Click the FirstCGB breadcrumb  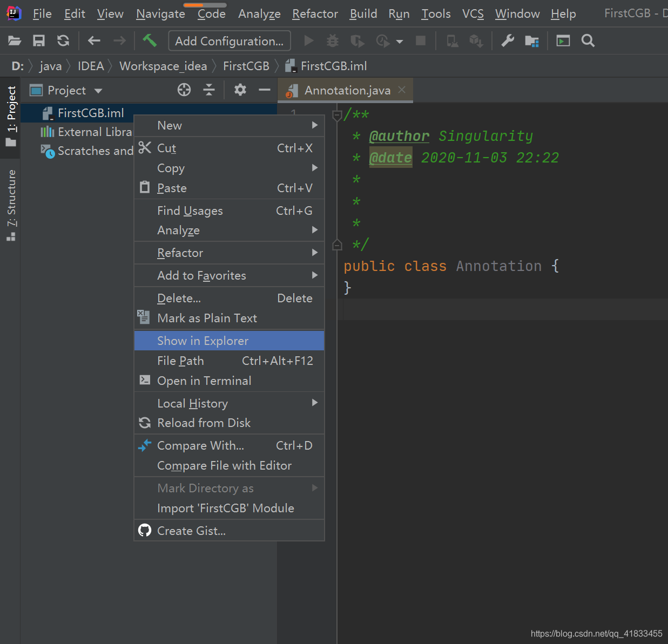[x=246, y=66]
